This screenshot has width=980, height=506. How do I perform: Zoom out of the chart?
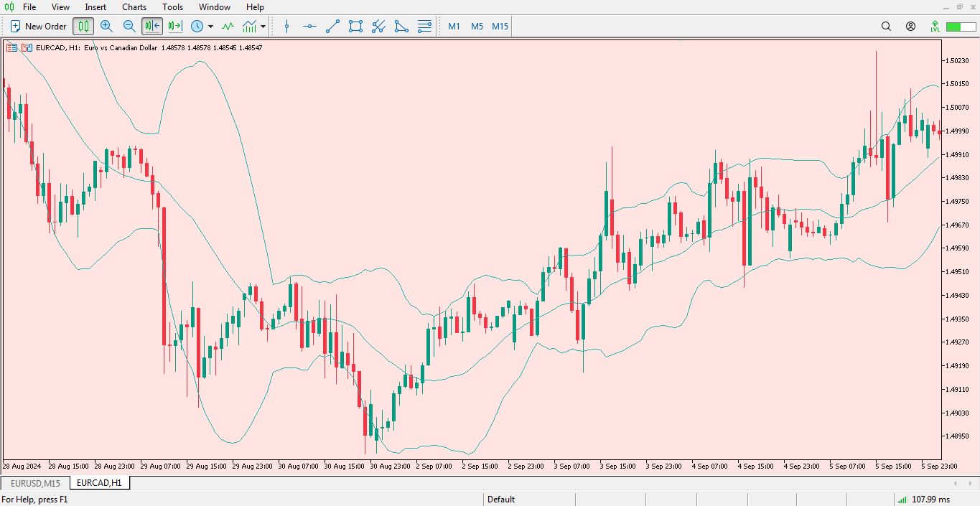coord(129,27)
